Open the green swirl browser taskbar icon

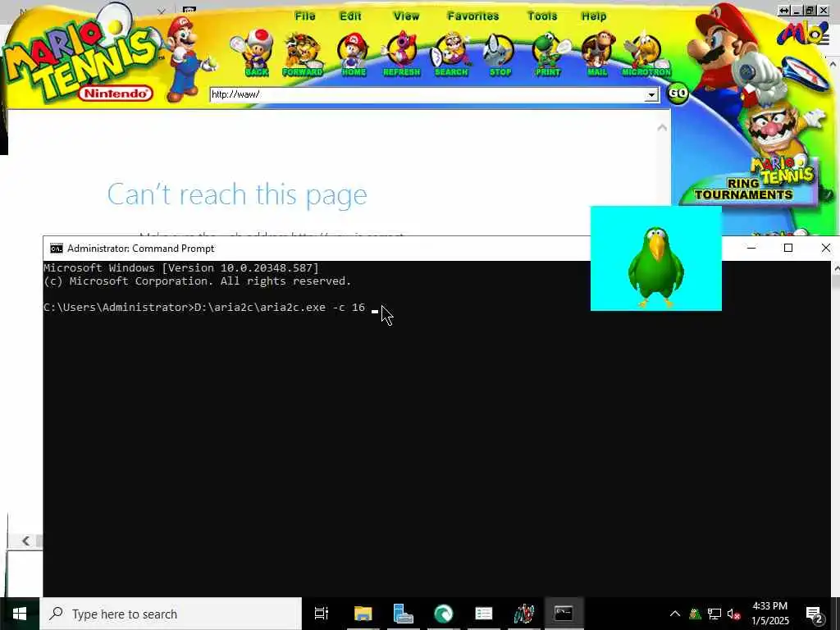(x=443, y=614)
